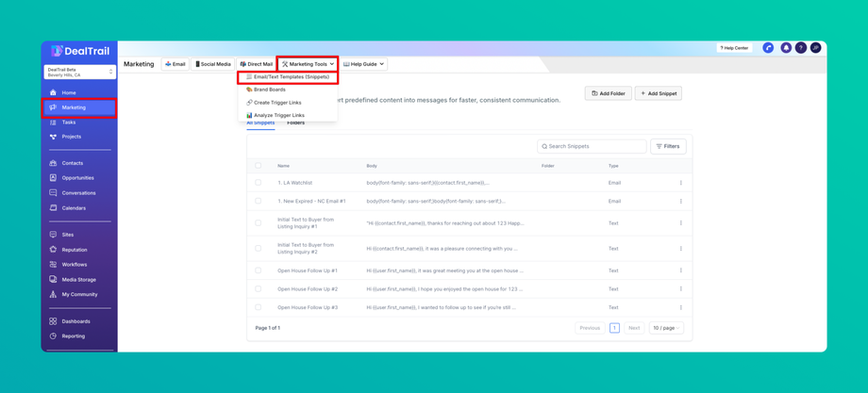Screen dimensions: 868x393
Task: Open the Social Media tab
Action: click(212, 64)
